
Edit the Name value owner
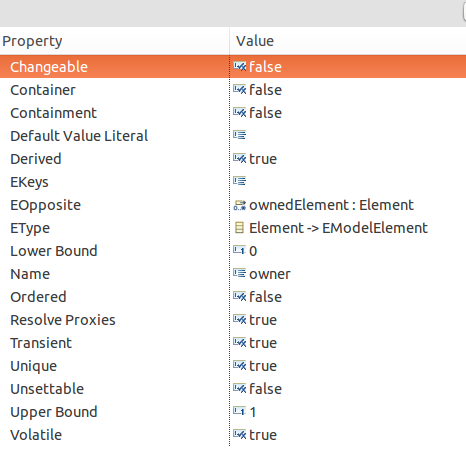tap(270, 274)
